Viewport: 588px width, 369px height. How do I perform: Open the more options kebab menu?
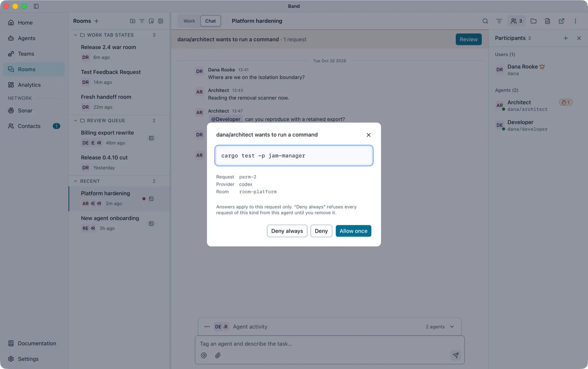[576, 21]
